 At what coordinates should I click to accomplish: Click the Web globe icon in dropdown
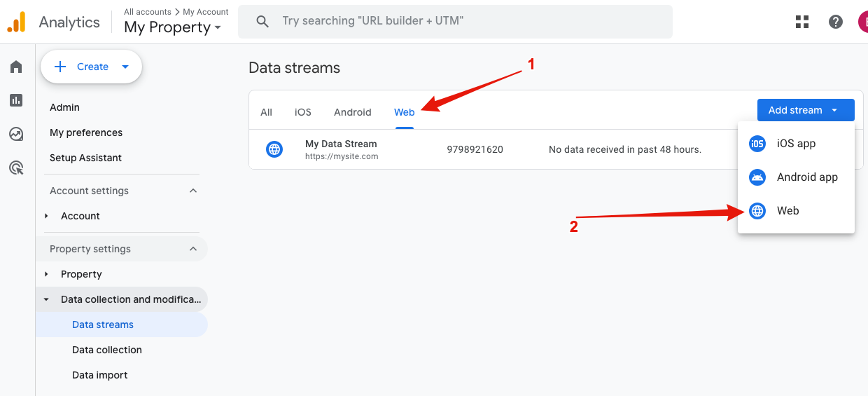point(757,211)
